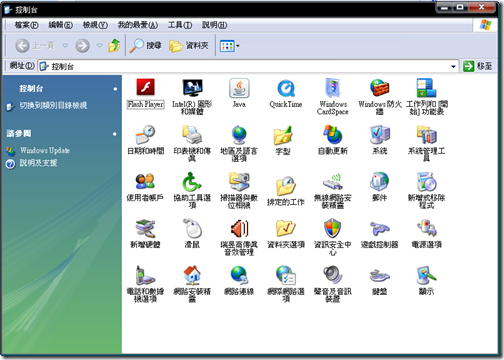Click the Up one level folder button

click(x=114, y=46)
